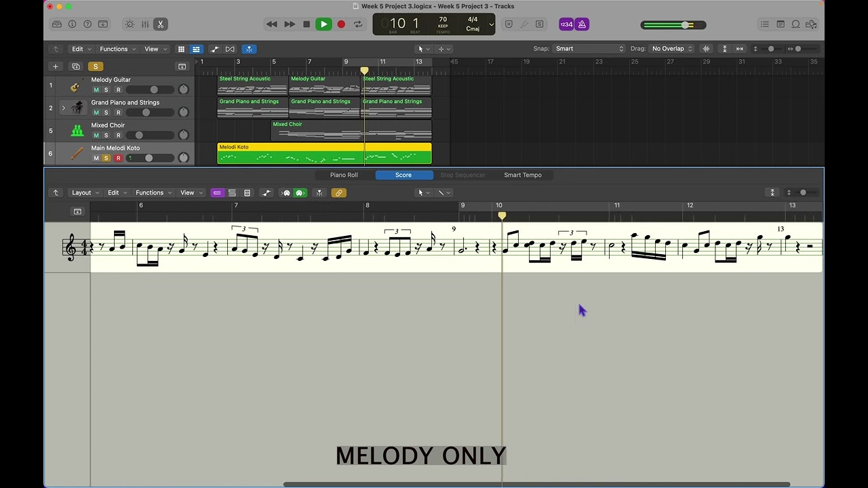Select the purple linear score view button
Image resolution: width=868 pixels, height=488 pixels.
217,193
